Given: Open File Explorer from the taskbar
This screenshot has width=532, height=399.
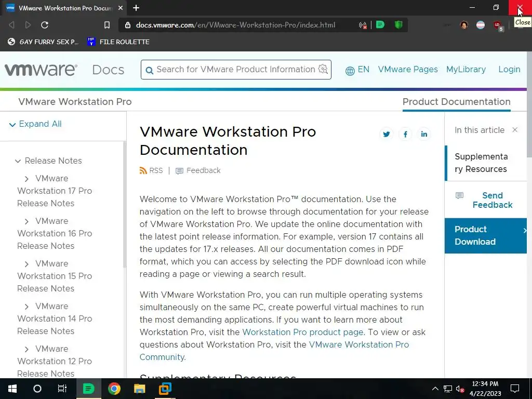Looking at the screenshot, I should (139, 389).
